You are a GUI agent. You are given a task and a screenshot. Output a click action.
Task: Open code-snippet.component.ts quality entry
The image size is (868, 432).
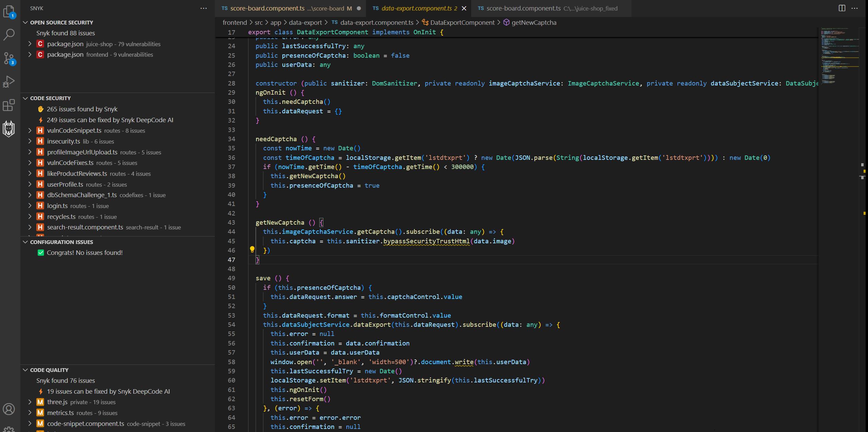coord(117,424)
